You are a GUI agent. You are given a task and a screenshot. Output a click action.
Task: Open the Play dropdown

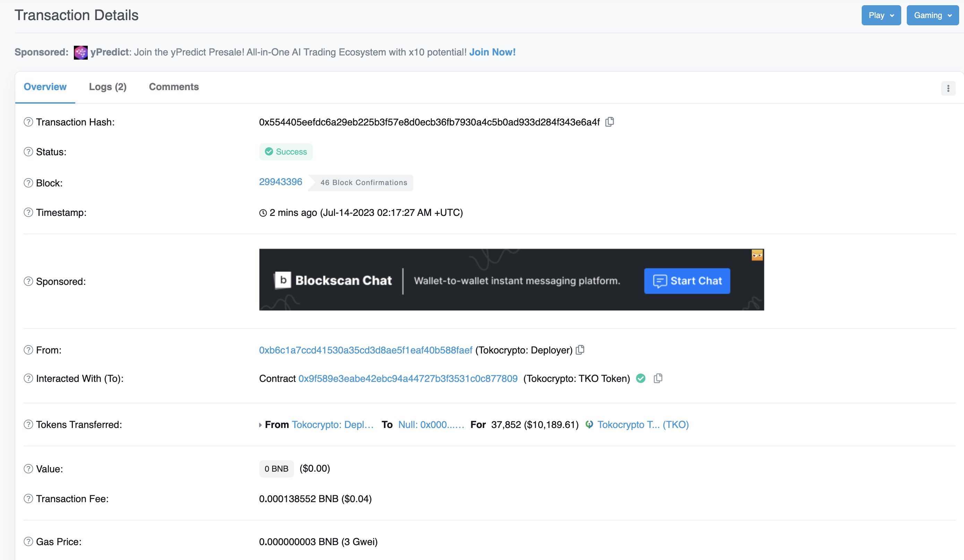click(x=881, y=15)
